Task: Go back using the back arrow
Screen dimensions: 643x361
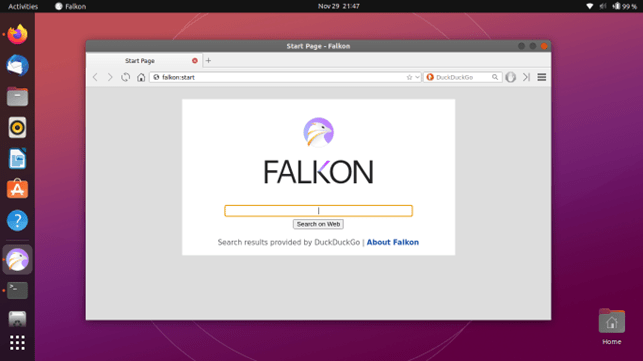Action: 95,77
